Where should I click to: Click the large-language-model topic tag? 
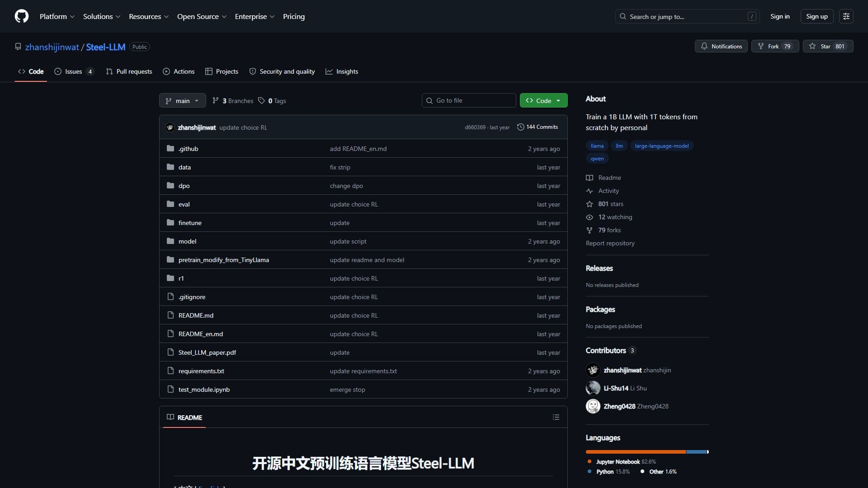coord(662,145)
